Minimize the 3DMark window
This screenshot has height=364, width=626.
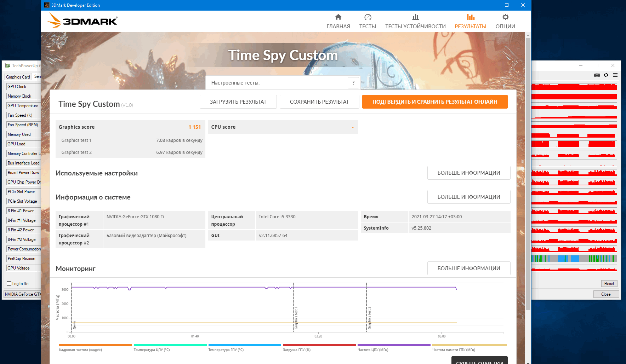(x=491, y=5)
